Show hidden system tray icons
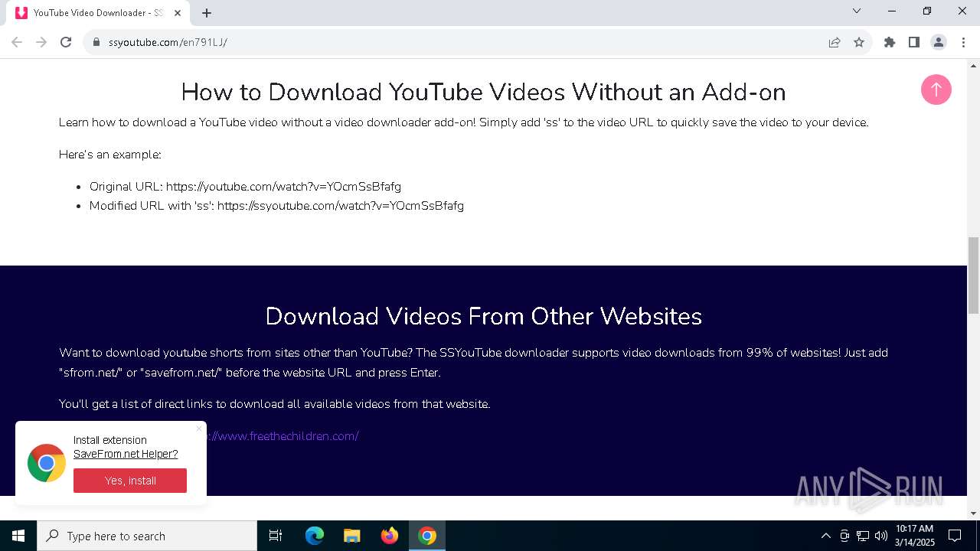 click(x=825, y=536)
